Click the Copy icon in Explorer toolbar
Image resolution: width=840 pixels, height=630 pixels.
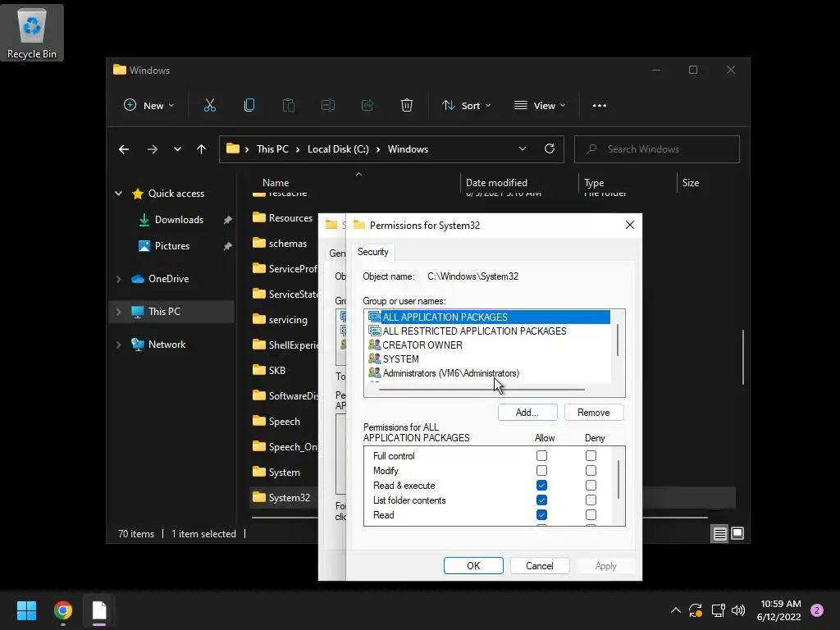[x=249, y=106]
